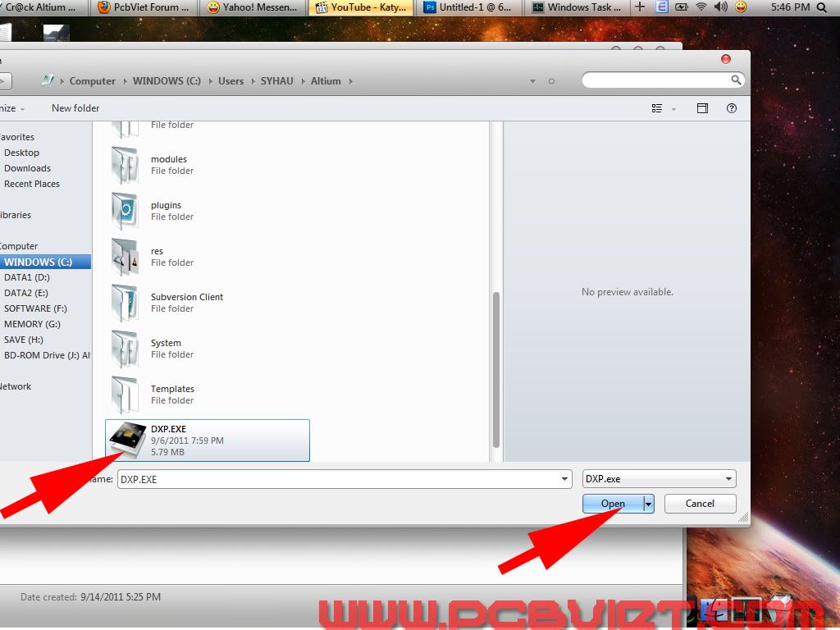
Task: Navigate to Altium in the breadcrumb
Action: pos(326,81)
